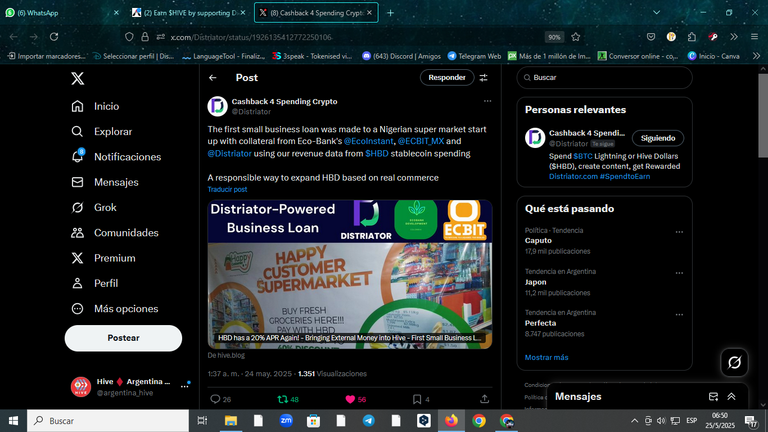Screen dimensions: 768x432
Task: Open tracking protection shield icon
Action: (129, 37)
